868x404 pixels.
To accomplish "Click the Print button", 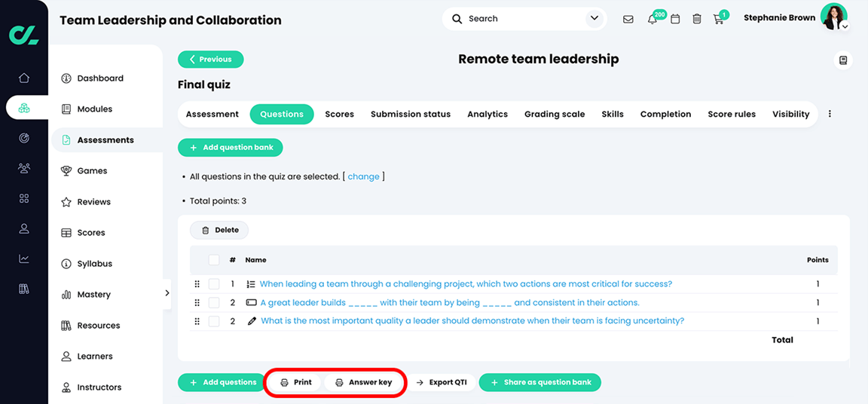I will click(296, 382).
